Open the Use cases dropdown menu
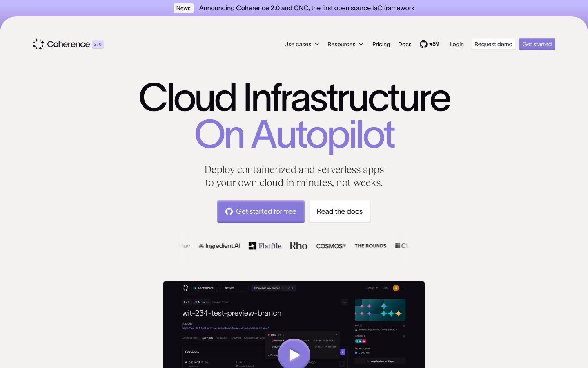 click(x=302, y=44)
